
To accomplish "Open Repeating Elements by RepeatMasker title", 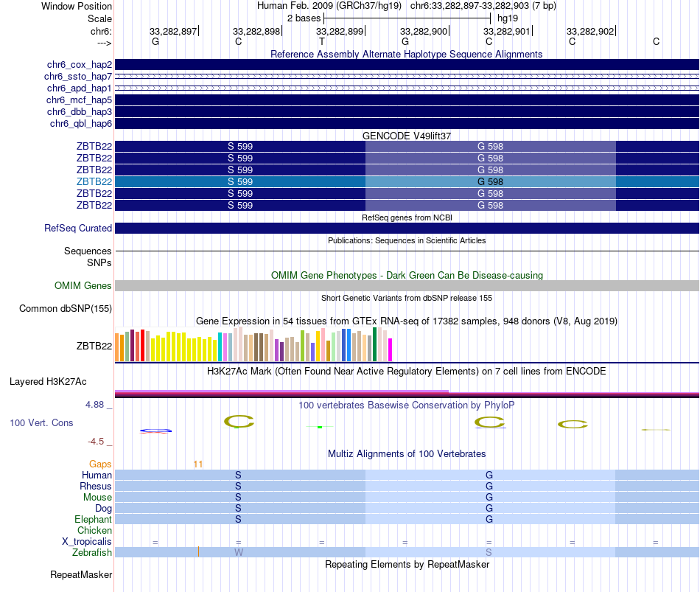I will pos(407,564).
